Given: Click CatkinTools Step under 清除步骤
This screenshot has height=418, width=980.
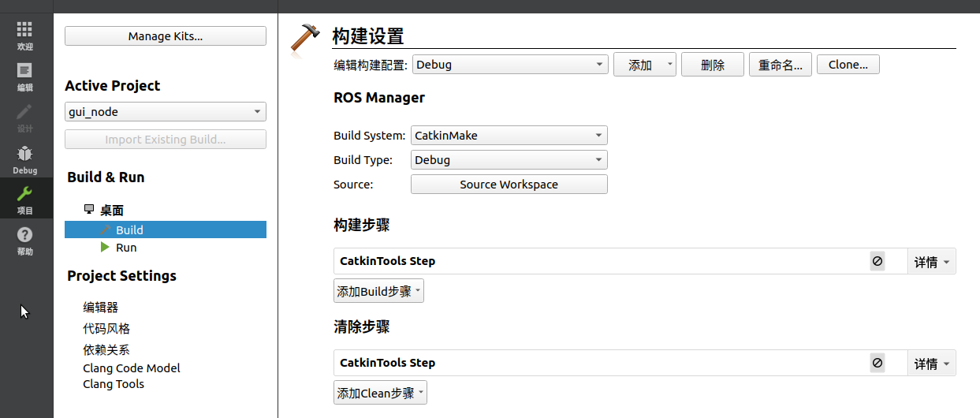Looking at the screenshot, I should [x=387, y=363].
